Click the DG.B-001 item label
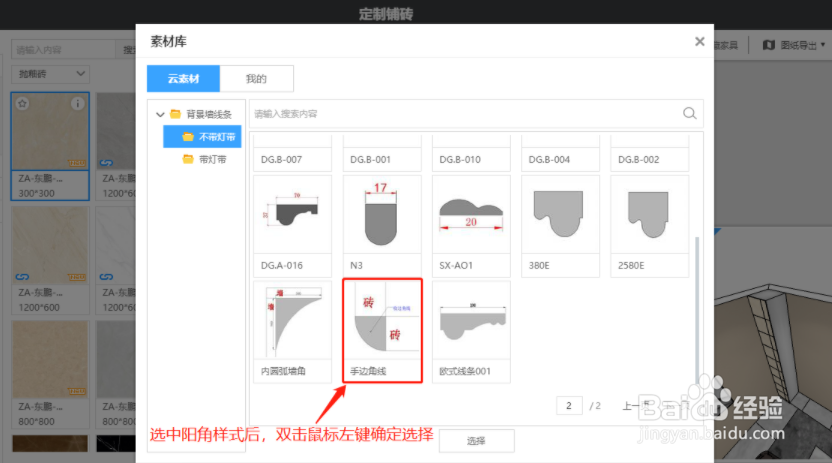Viewport: 832px width, 463px height. 370,159
